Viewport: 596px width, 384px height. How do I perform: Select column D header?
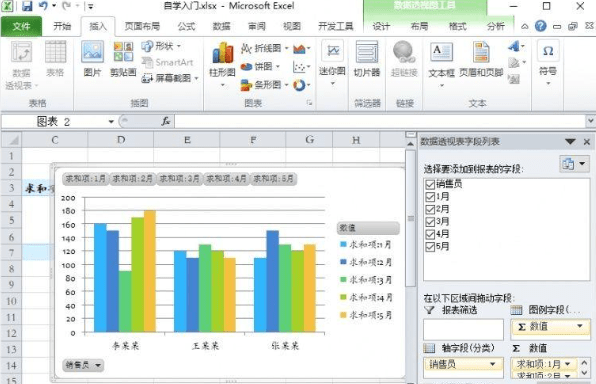coord(121,140)
